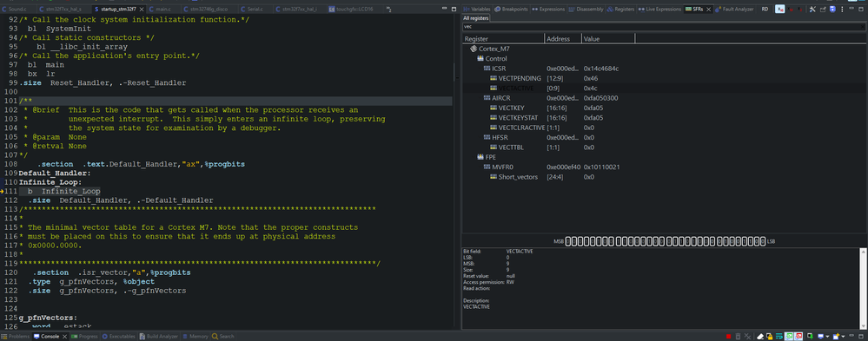Open the Disassembly tab

click(586, 10)
